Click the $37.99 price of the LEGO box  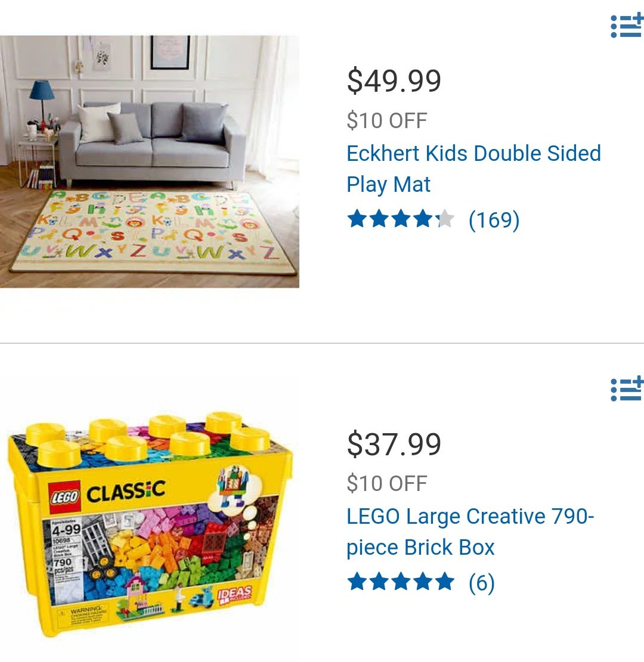[x=394, y=444]
